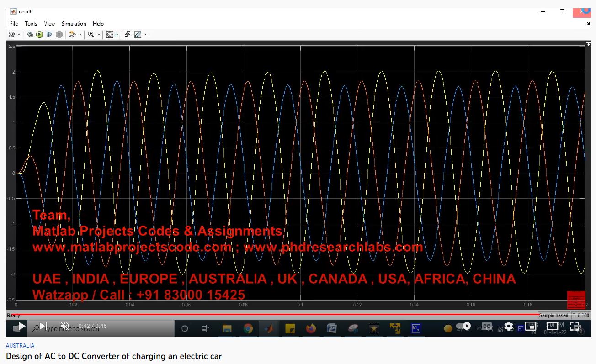596x364 pixels.
Task: Expand the Scale Axes dropdown arrow
Action: pyautogui.click(x=117, y=35)
